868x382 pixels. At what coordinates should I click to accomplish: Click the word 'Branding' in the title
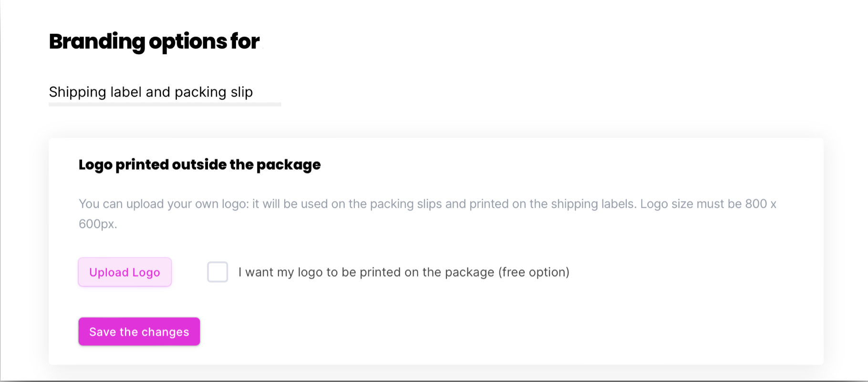[97, 41]
